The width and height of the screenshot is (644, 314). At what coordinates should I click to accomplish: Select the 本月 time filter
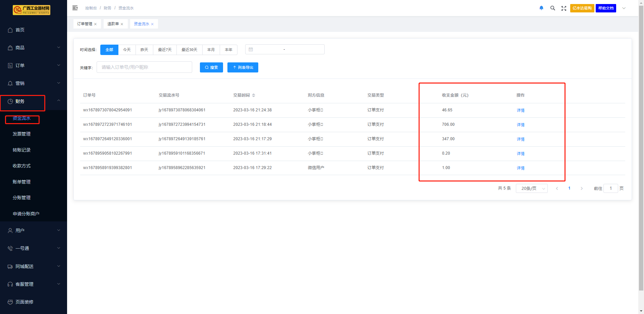pos(211,50)
